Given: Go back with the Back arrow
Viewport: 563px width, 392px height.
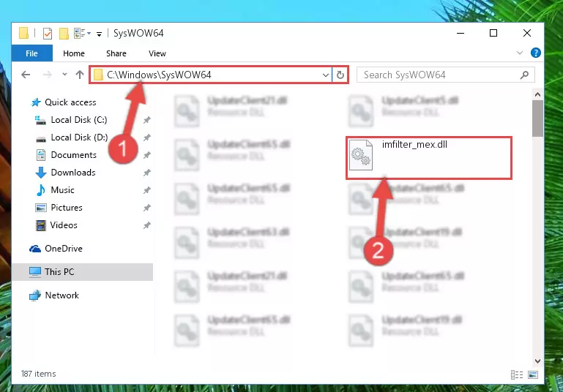Looking at the screenshot, I should (26, 75).
